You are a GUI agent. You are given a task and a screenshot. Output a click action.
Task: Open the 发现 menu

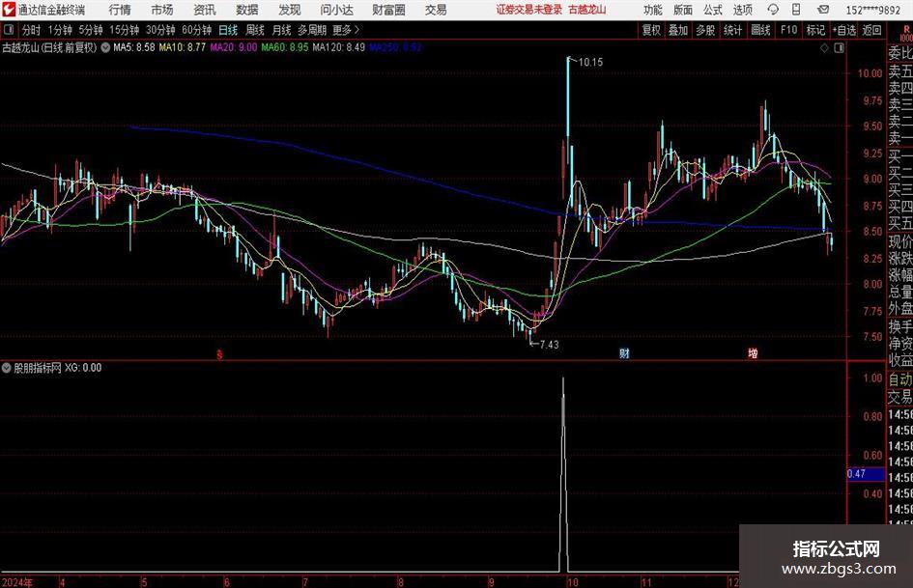[290, 10]
